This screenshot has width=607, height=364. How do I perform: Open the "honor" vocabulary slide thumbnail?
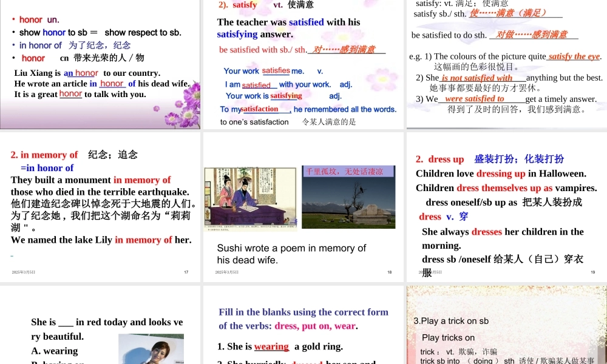(100, 64)
